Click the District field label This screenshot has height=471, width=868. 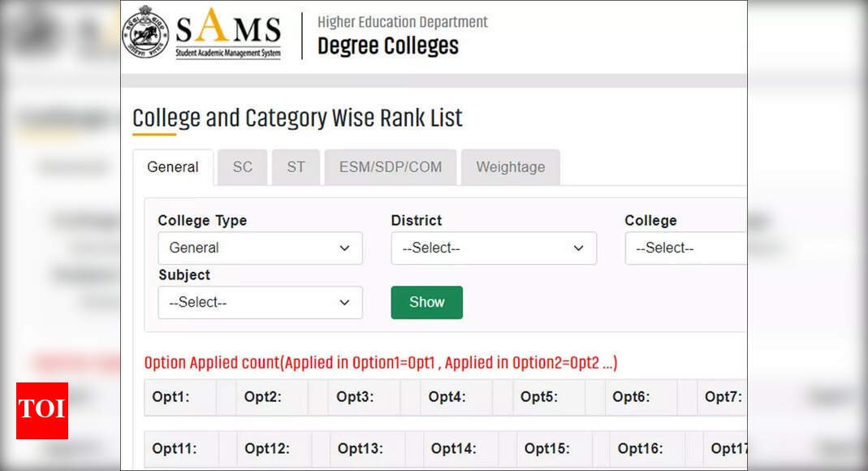tap(417, 220)
